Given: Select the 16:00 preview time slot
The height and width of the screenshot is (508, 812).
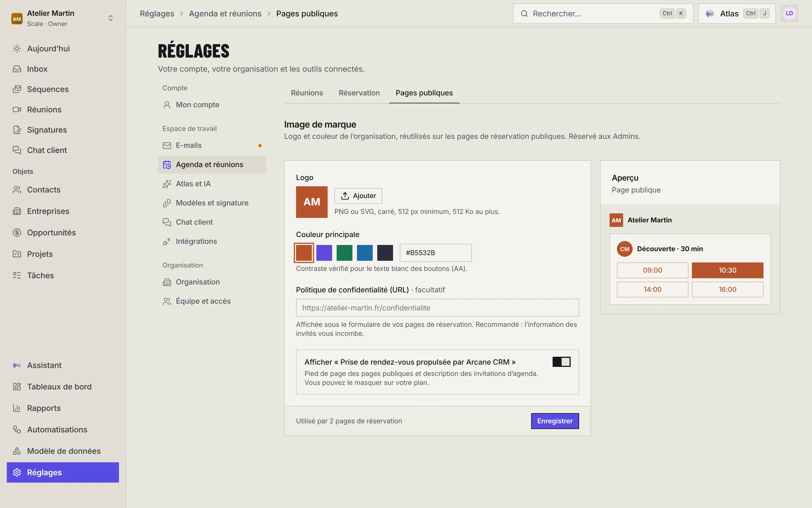Looking at the screenshot, I should coord(727,289).
